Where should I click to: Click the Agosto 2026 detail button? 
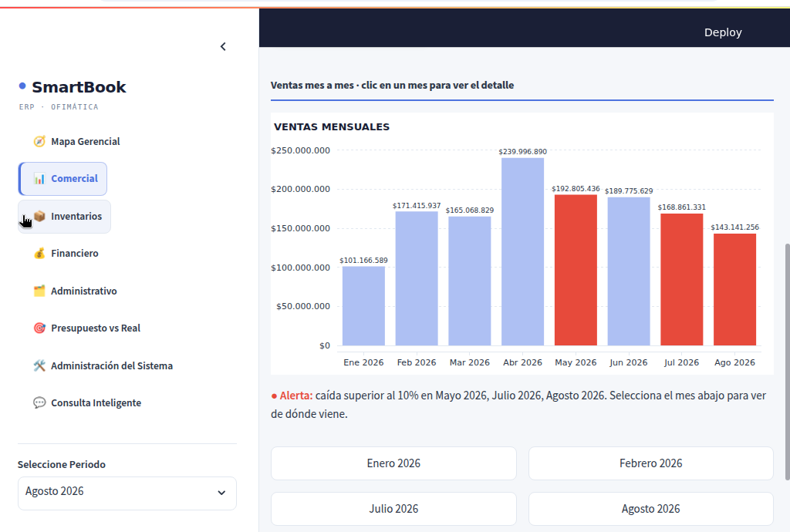tap(651, 509)
